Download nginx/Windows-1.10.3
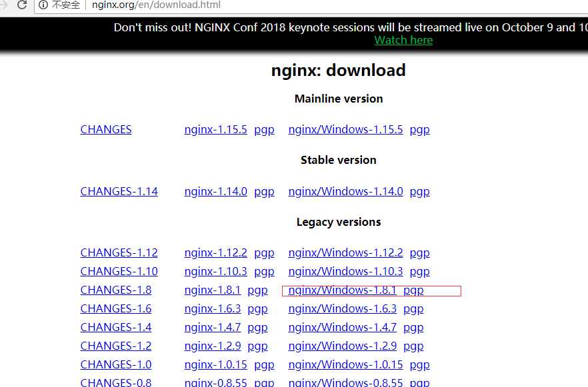The height and width of the screenshot is (387, 588). pyautogui.click(x=346, y=271)
